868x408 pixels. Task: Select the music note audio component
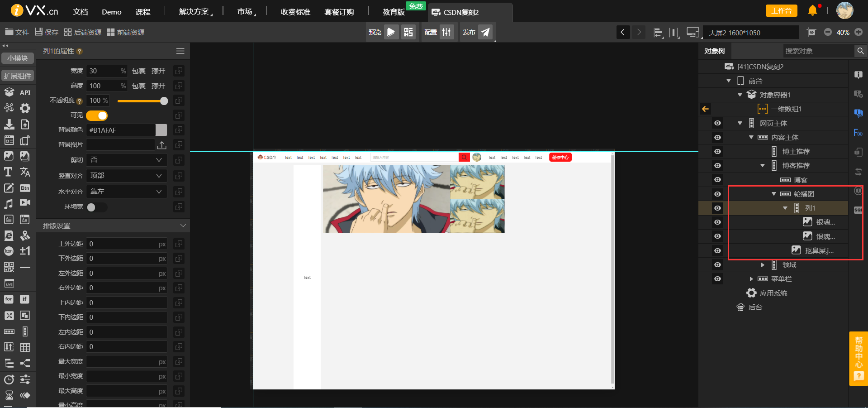(9, 204)
